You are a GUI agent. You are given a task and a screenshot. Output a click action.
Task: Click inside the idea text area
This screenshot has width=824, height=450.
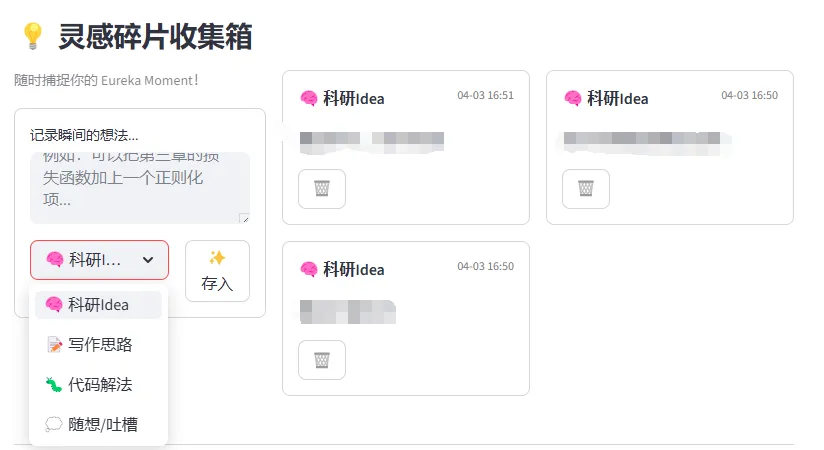pos(139,186)
